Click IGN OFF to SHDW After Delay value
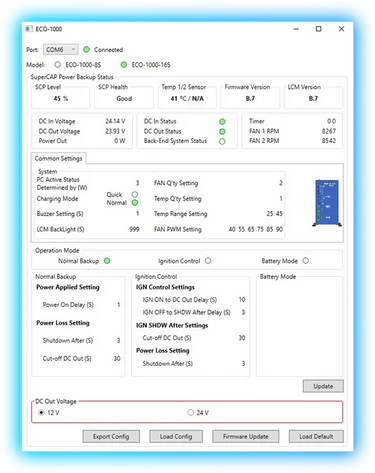375x473 pixels. click(x=243, y=312)
